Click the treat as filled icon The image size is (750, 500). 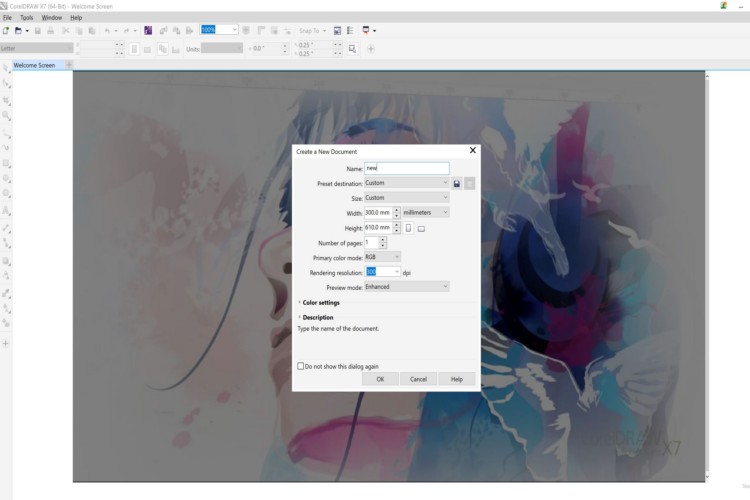353,49
